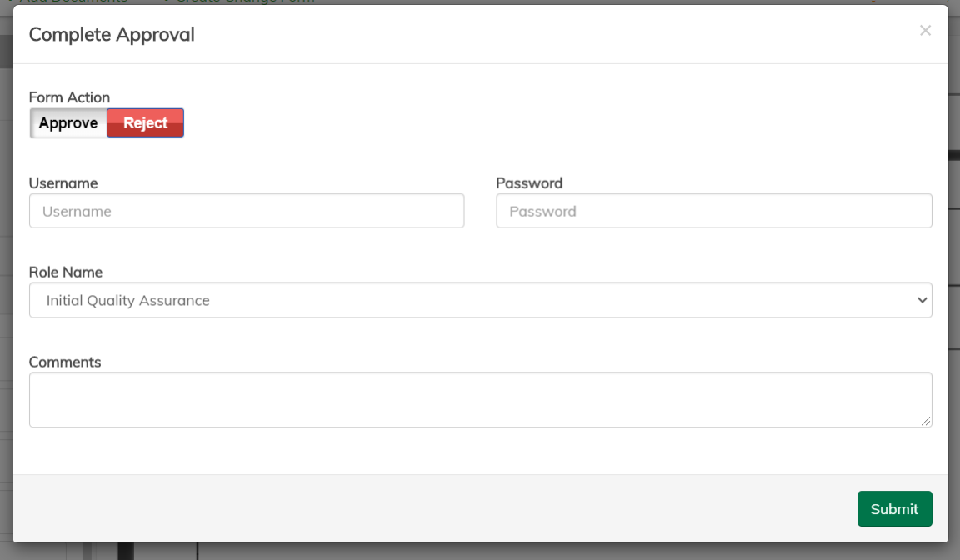The height and width of the screenshot is (560, 960).
Task: Click inside the Comments text area
Action: pos(480,400)
